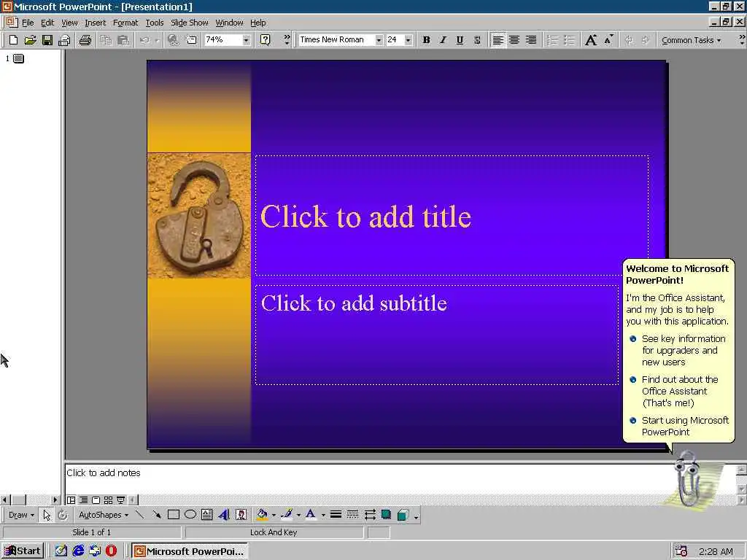747x560 pixels.
Task: Create a new blank presentation
Action: coord(13,40)
